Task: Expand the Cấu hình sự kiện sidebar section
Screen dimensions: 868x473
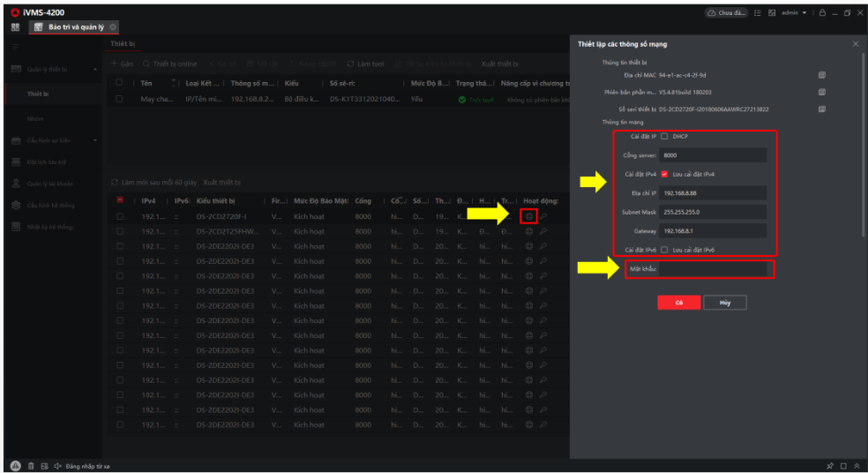Action: pos(94,140)
